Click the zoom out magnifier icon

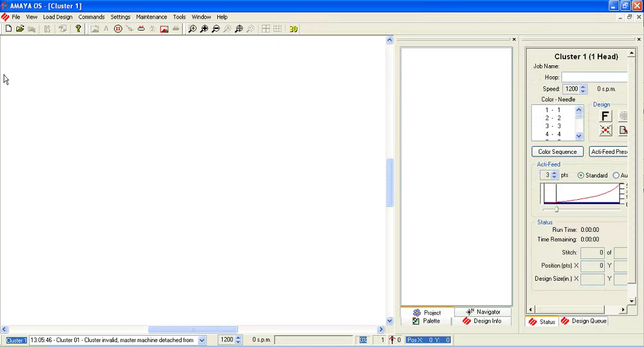pos(215,29)
